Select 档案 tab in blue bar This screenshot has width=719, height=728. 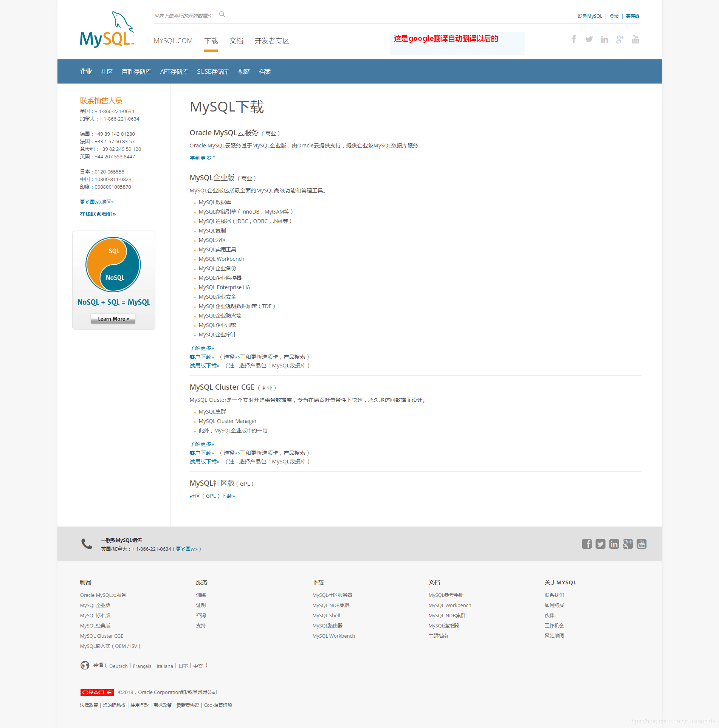point(265,71)
